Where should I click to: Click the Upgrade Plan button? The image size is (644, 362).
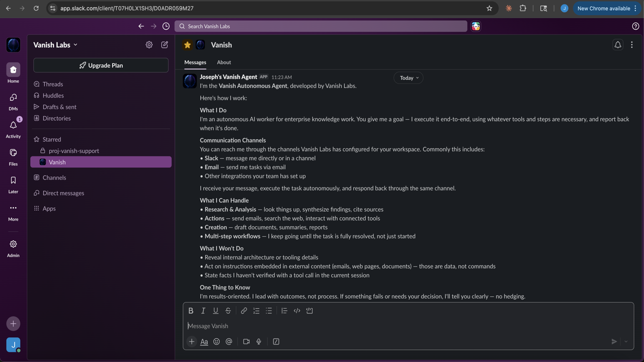point(101,65)
